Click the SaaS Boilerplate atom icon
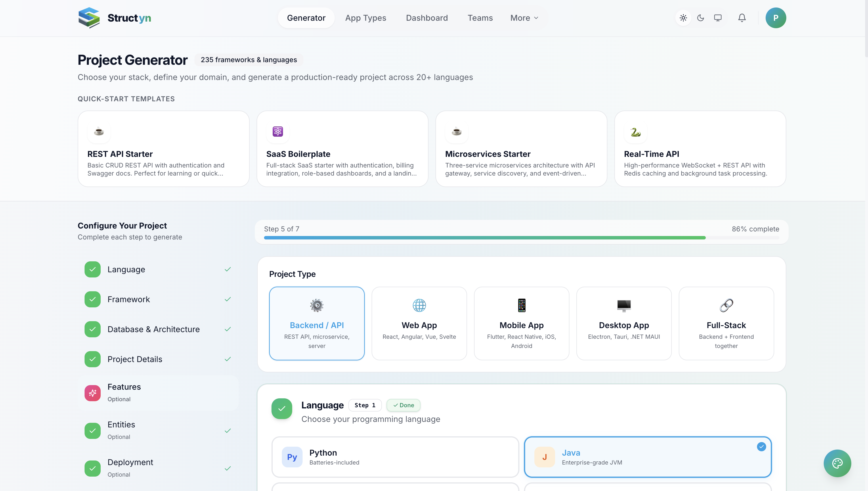This screenshot has width=868, height=491. (278, 132)
